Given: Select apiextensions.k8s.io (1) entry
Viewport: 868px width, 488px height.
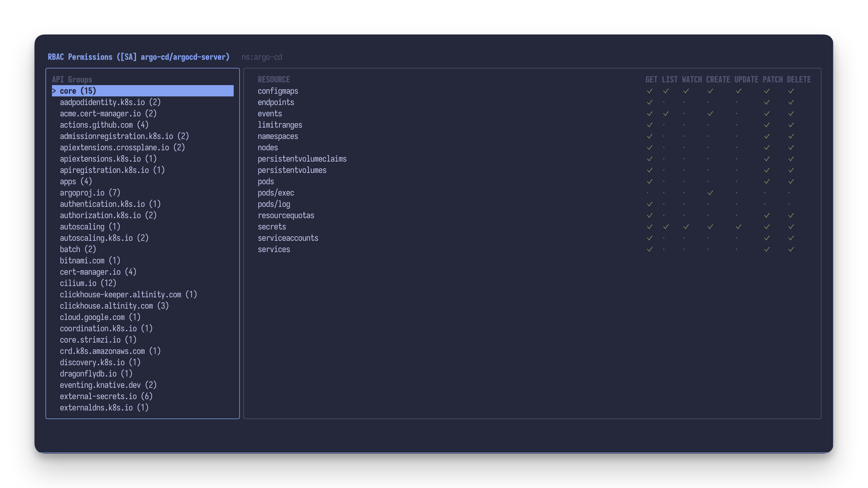Looking at the screenshot, I should (x=108, y=159).
